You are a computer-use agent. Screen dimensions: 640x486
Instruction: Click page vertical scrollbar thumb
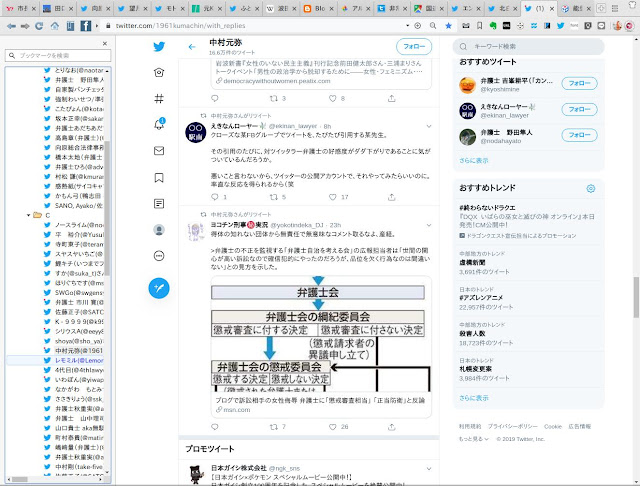click(x=636, y=297)
